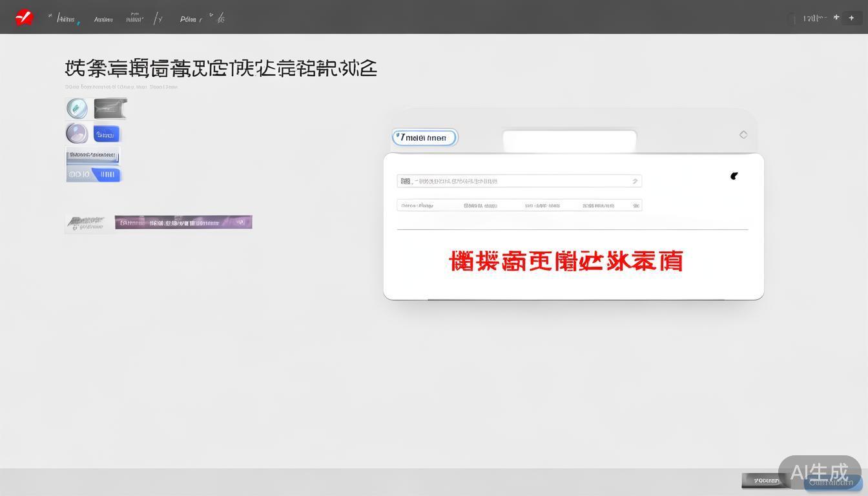Click the black crescent icon inside the dialog
868x496 pixels.
point(734,176)
